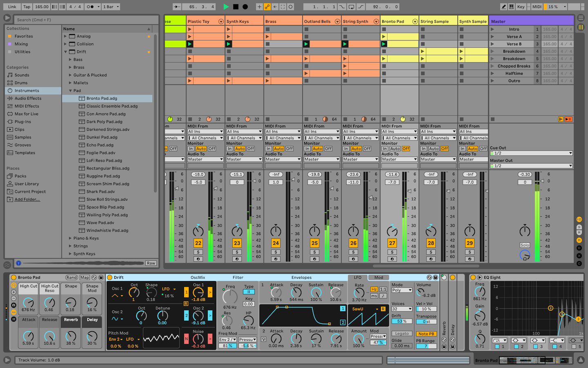Select the Mod tab in Drift
The height and width of the screenshot is (368, 588).
pyautogui.click(x=379, y=277)
